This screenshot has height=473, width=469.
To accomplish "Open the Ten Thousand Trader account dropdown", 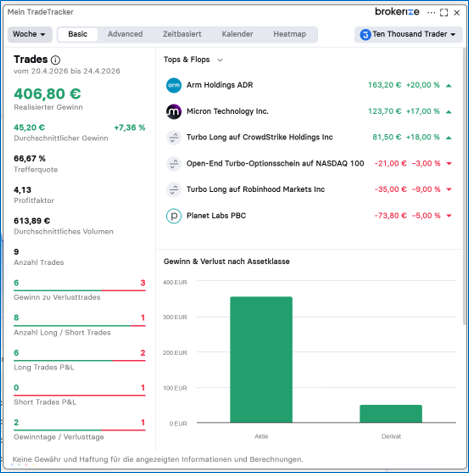I will click(408, 34).
